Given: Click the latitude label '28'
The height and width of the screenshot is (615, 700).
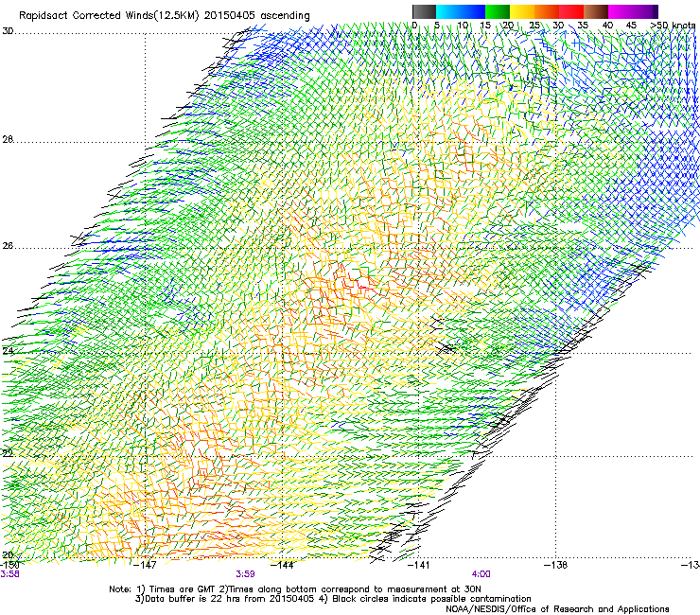Looking at the screenshot, I should tap(8, 139).
